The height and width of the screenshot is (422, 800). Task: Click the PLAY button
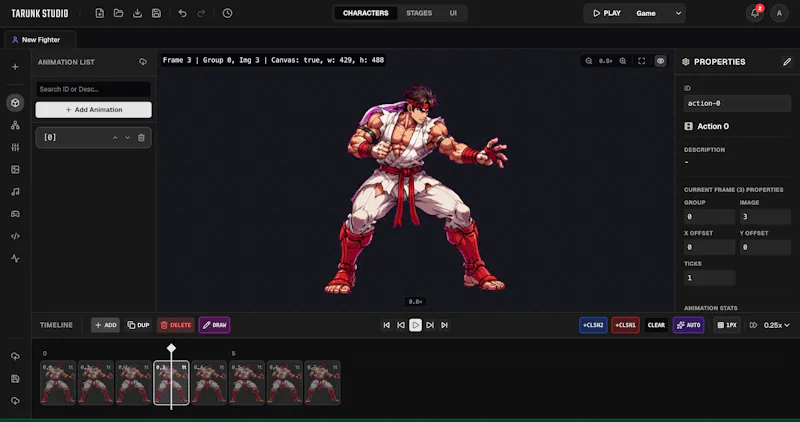[607, 13]
